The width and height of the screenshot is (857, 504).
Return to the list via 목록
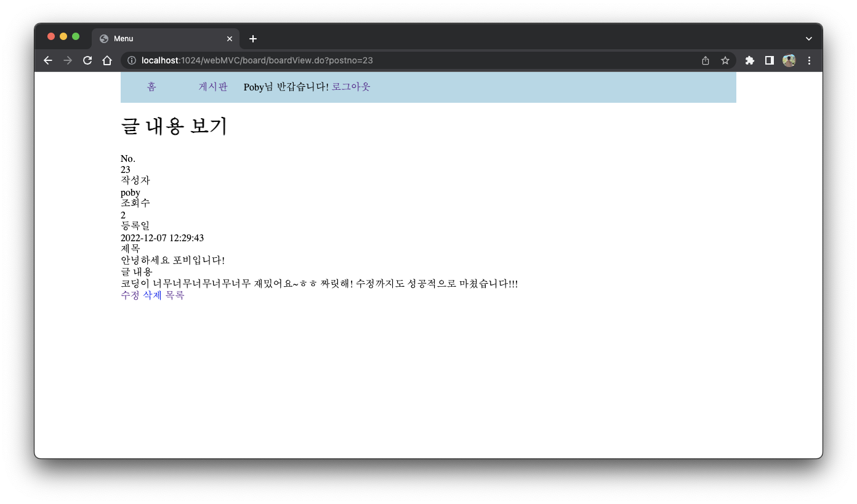(175, 295)
